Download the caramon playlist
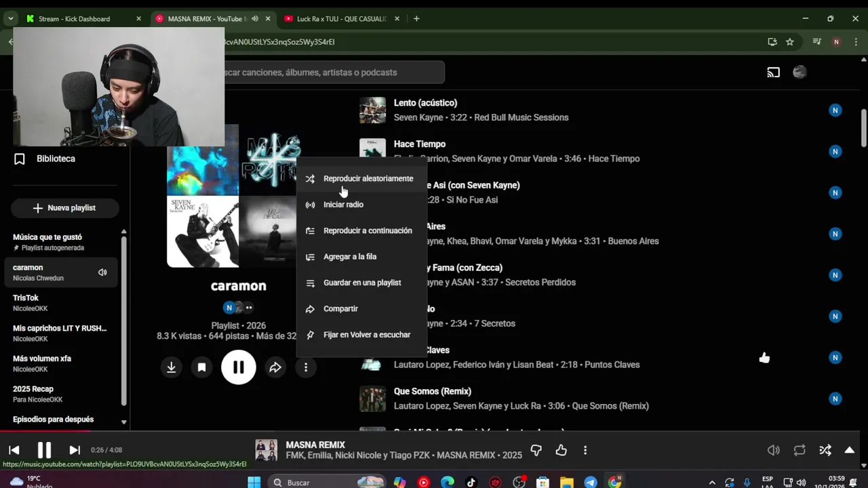868x488 pixels. (x=172, y=367)
